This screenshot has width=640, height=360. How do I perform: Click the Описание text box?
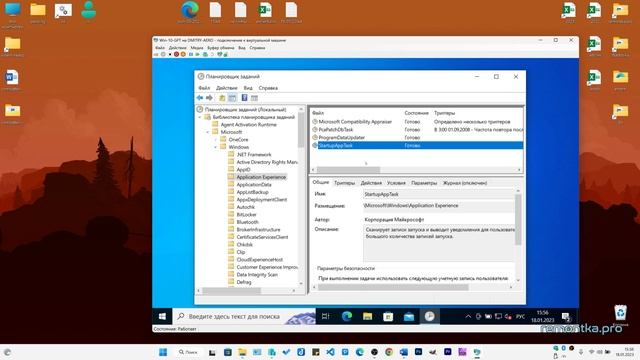pos(439,243)
